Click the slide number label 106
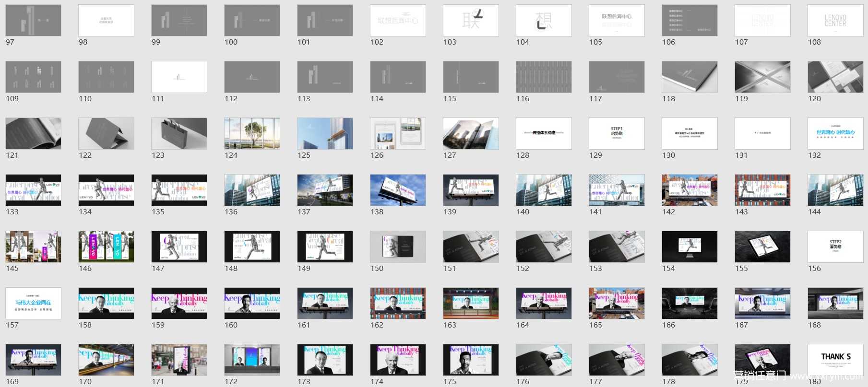Viewport: 868px width, 387px height. coord(668,42)
